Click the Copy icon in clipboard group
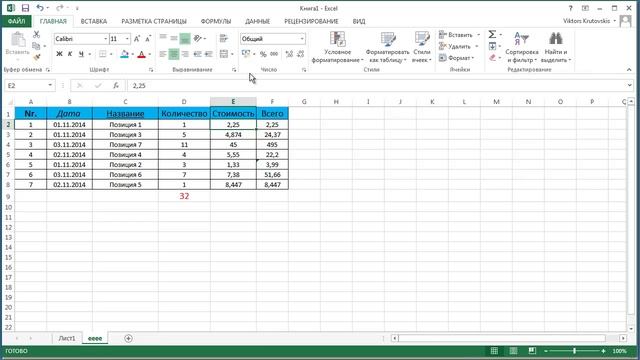Viewport: 640px width, 360px height. (36, 46)
